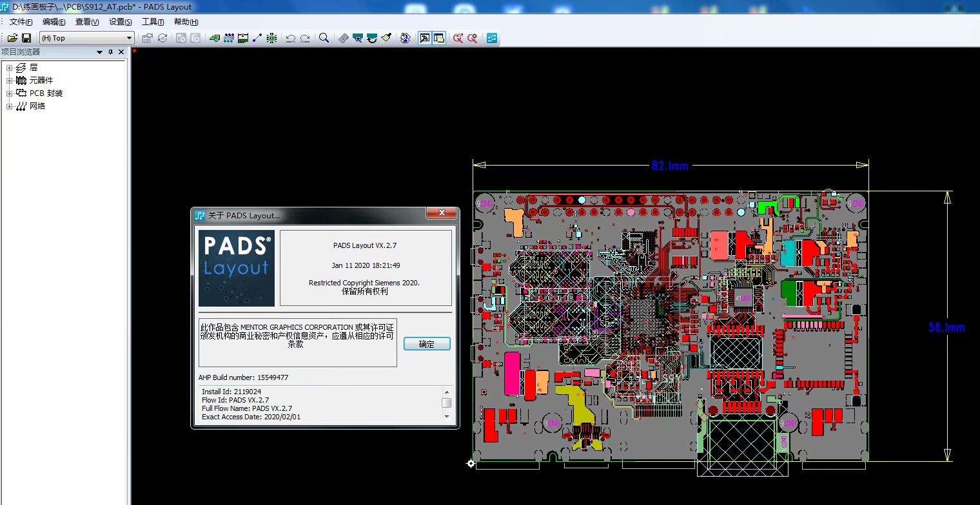The height and width of the screenshot is (505, 980).
Task: Click the Open file folder icon
Action: pyautogui.click(x=12, y=38)
